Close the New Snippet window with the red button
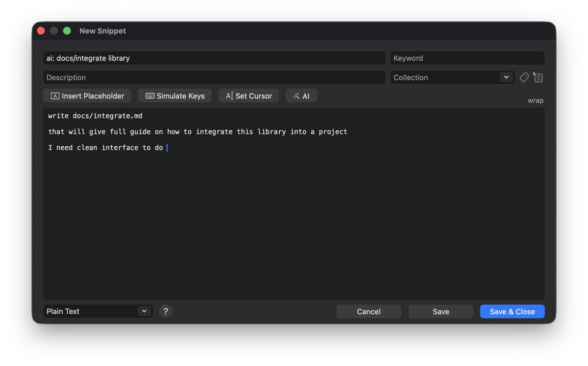The image size is (588, 366). pos(41,31)
